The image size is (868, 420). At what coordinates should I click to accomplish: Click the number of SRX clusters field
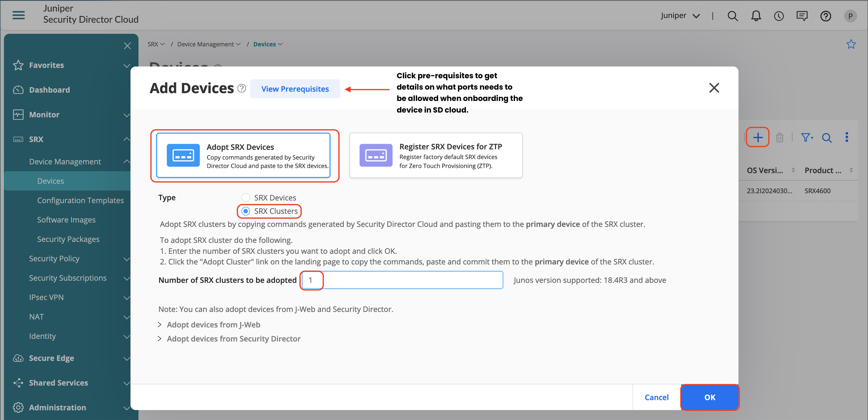[402, 280]
